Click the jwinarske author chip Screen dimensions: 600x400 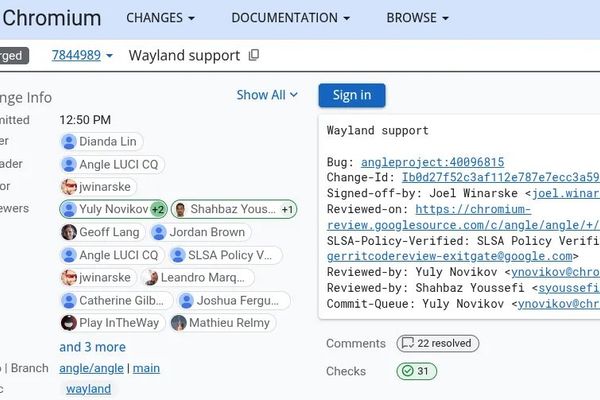[98, 187]
